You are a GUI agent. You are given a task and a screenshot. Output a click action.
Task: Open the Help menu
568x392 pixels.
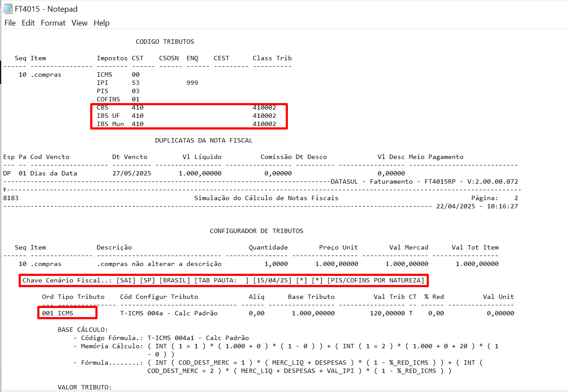pyautogui.click(x=101, y=23)
